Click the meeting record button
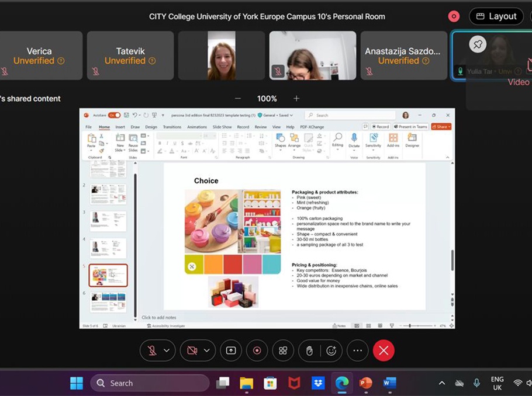 point(257,350)
